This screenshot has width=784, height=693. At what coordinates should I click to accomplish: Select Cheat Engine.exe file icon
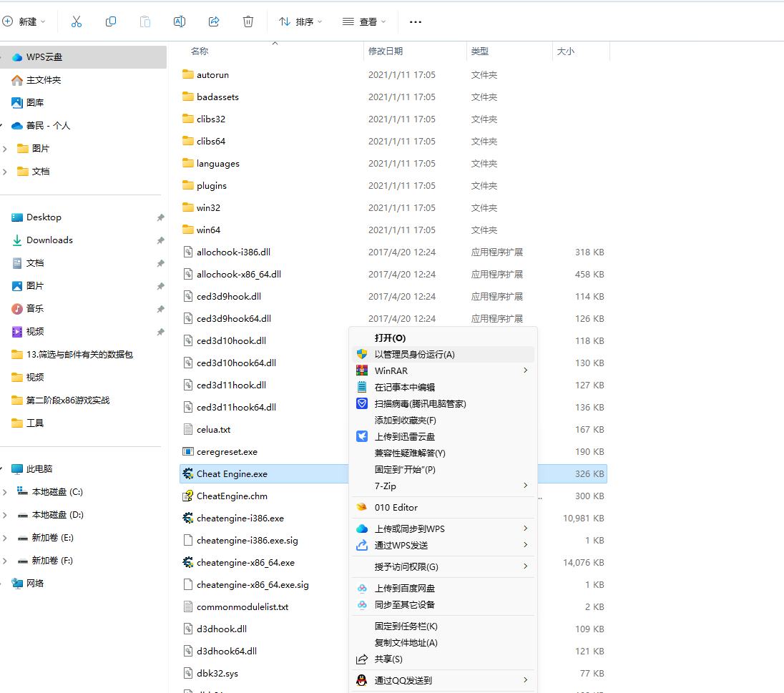click(x=188, y=473)
